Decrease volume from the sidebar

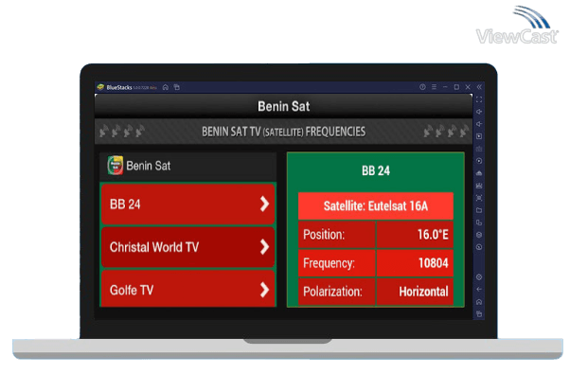[479, 124]
